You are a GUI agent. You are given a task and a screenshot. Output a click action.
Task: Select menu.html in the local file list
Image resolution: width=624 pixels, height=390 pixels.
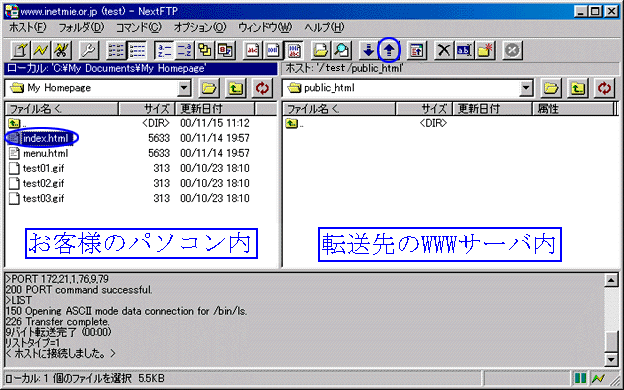45,153
